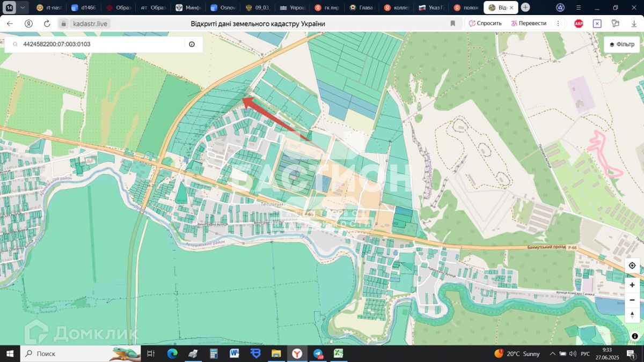Switch to the Указ browser tab

(432, 8)
